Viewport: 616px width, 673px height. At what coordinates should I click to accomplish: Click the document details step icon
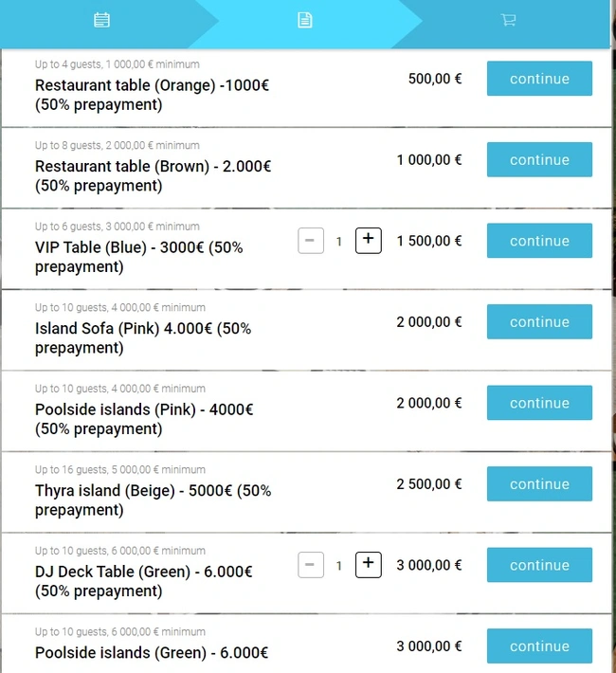(x=304, y=20)
